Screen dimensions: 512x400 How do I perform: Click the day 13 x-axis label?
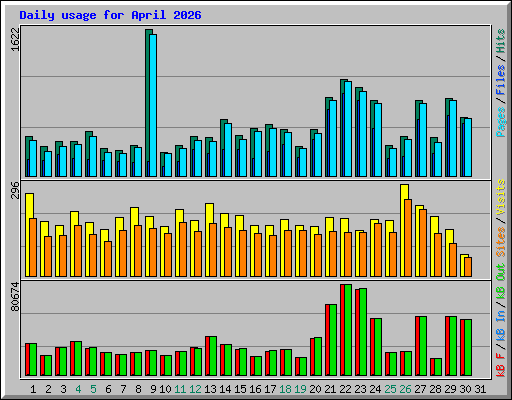click(x=210, y=389)
